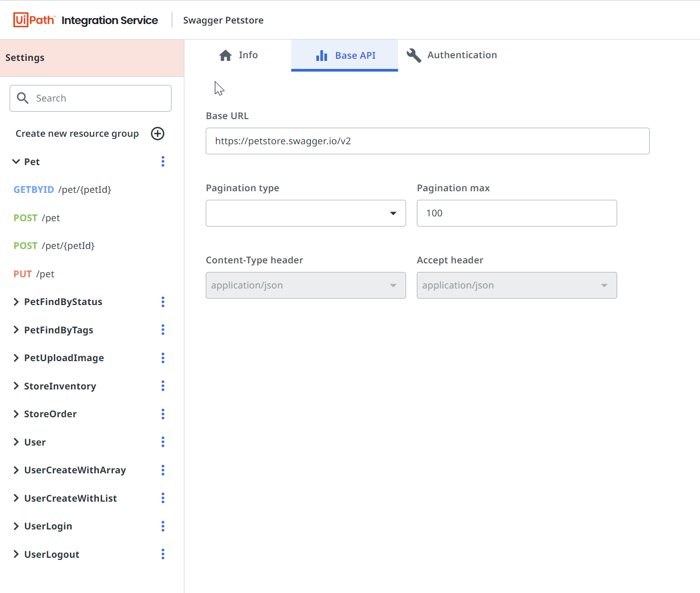This screenshot has height=593, width=700.
Task: Click the StoreOrder group label
Action: click(50, 414)
